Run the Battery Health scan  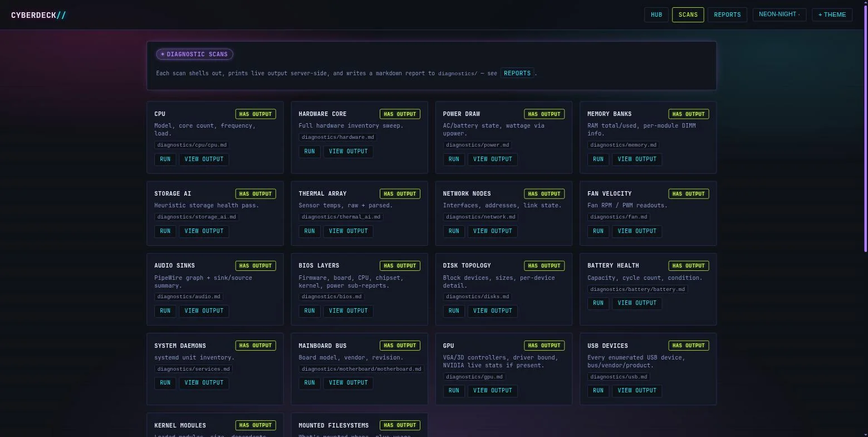(598, 303)
